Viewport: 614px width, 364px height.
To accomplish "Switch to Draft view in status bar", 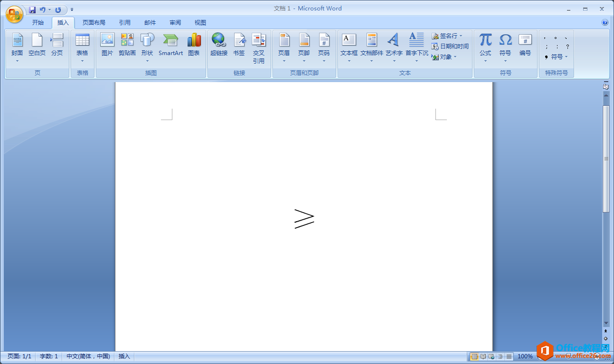I will click(509, 356).
